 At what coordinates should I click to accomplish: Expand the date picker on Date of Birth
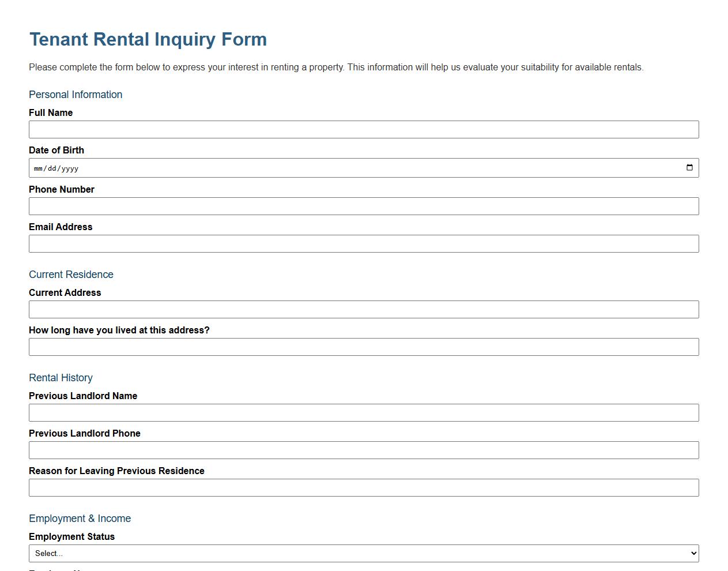pos(690,167)
